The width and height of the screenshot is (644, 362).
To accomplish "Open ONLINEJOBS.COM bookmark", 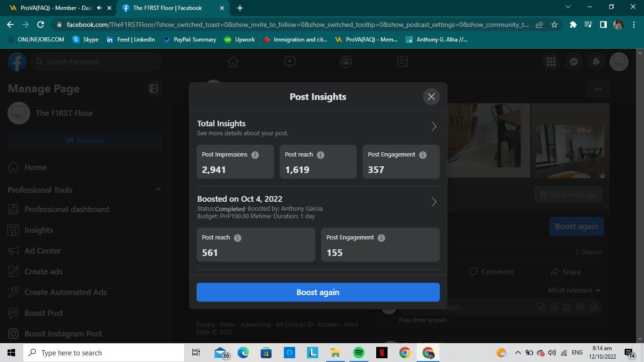I will click(36, 40).
